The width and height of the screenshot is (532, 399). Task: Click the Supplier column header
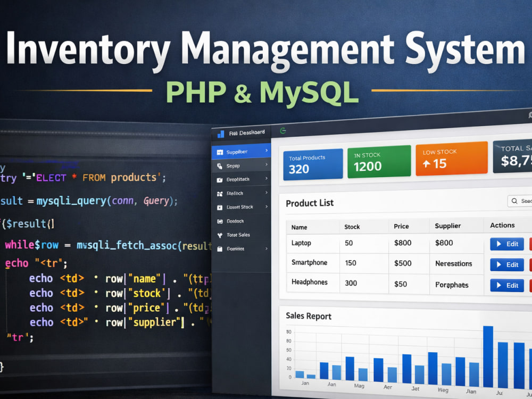coord(448,226)
